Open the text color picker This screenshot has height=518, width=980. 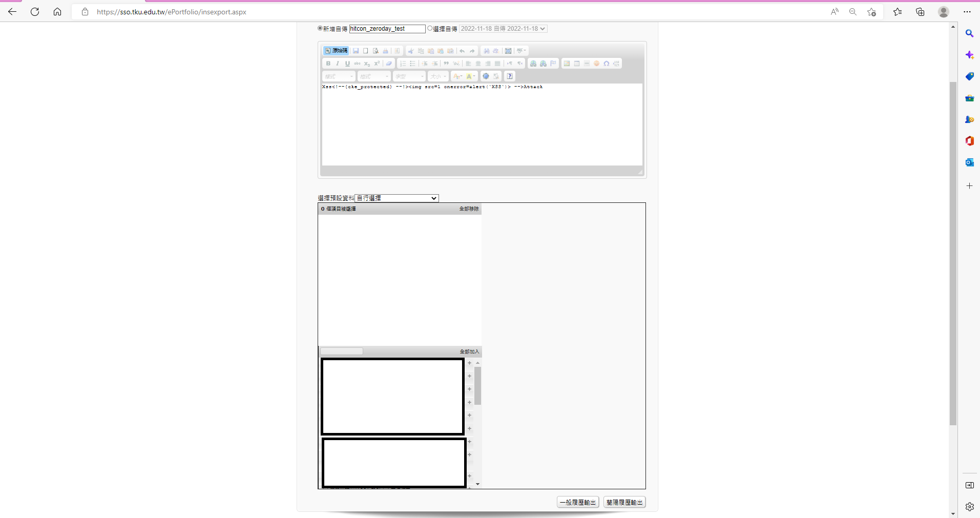457,76
